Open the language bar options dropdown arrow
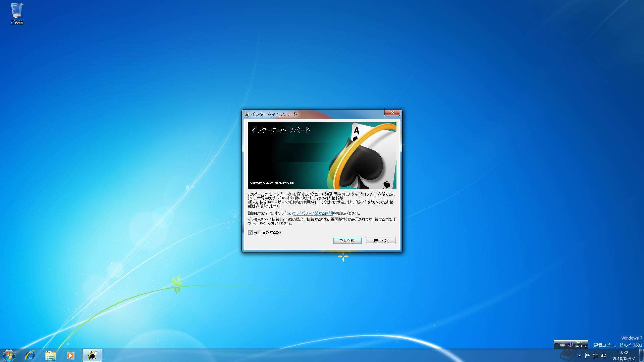Viewport: 644px width, 362px height. [x=585, y=346]
